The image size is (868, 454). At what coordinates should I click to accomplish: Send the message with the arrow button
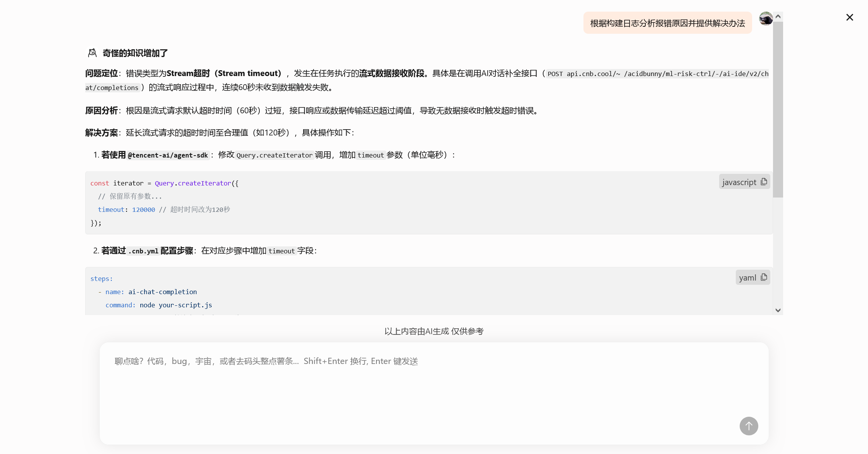[749, 426]
